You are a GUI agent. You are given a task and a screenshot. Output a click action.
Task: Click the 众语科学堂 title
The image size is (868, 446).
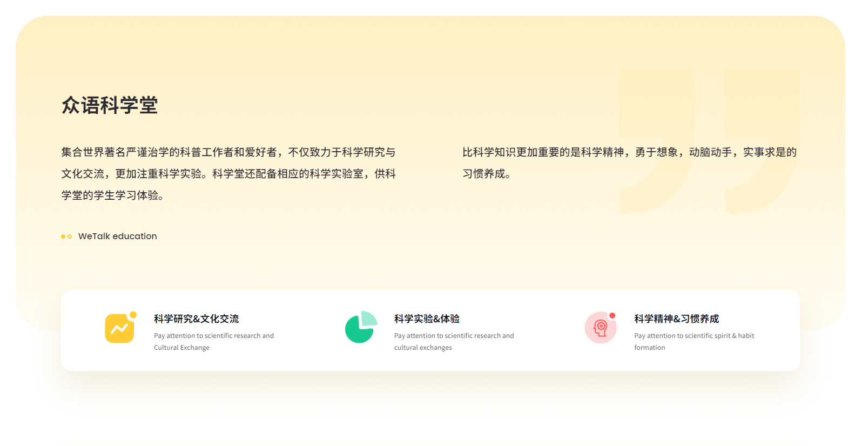pyautogui.click(x=110, y=105)
